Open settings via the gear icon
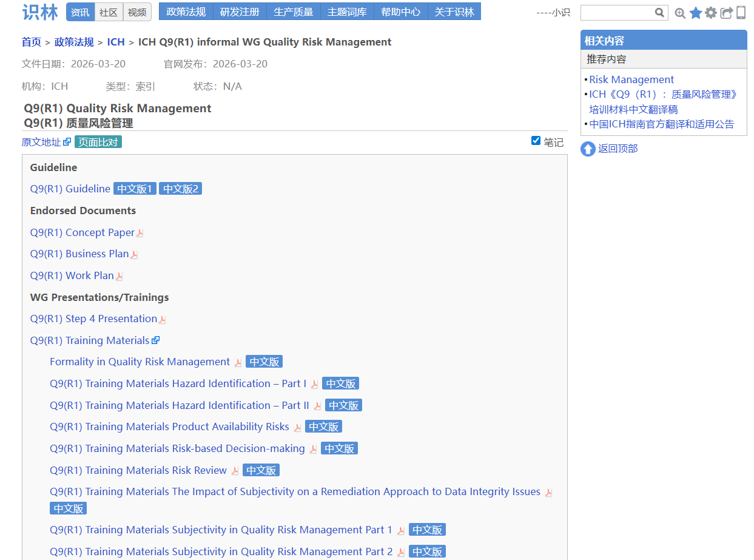754x560 pixels. [711, 13]
